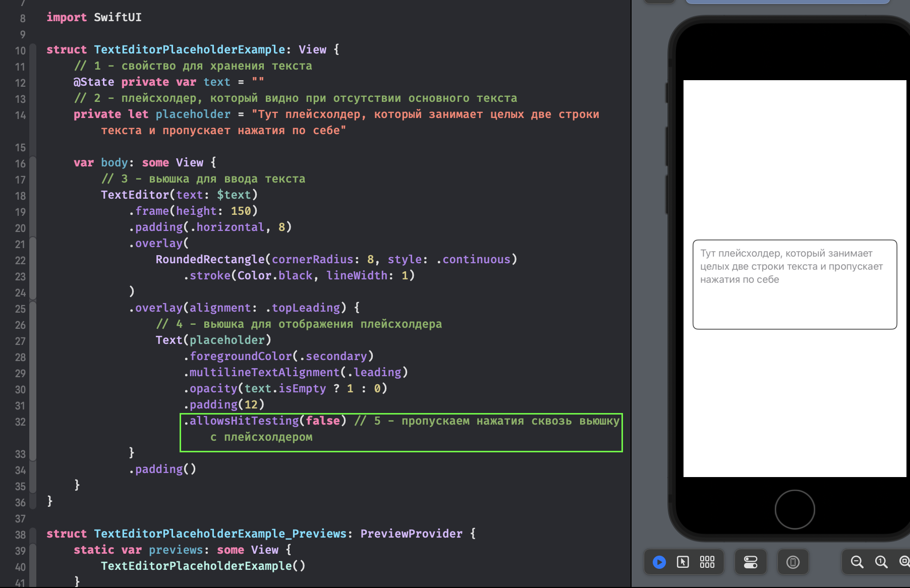Open the canvas device settings toggles
910x588 pixels.
pyautogui.click(x=751, y=562)
